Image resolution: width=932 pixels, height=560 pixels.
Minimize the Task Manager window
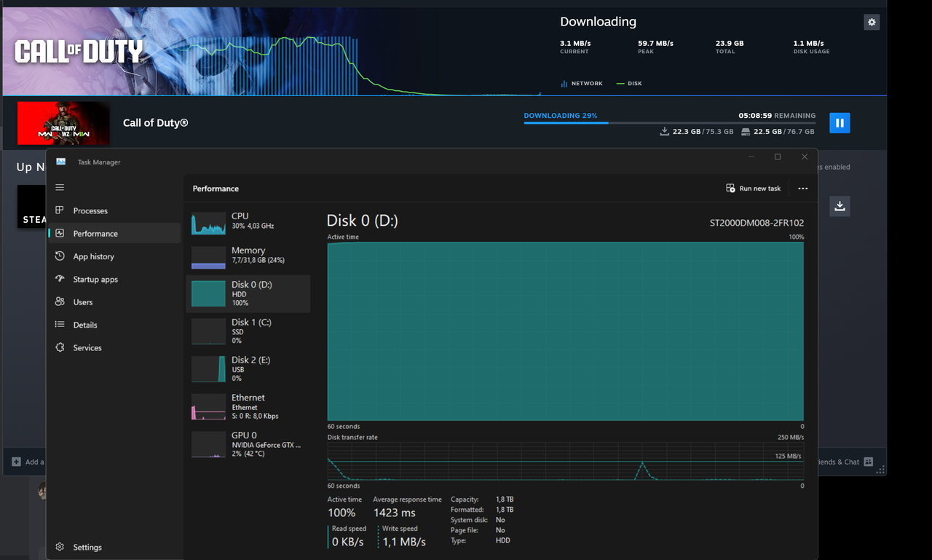[x=751, y=157]
